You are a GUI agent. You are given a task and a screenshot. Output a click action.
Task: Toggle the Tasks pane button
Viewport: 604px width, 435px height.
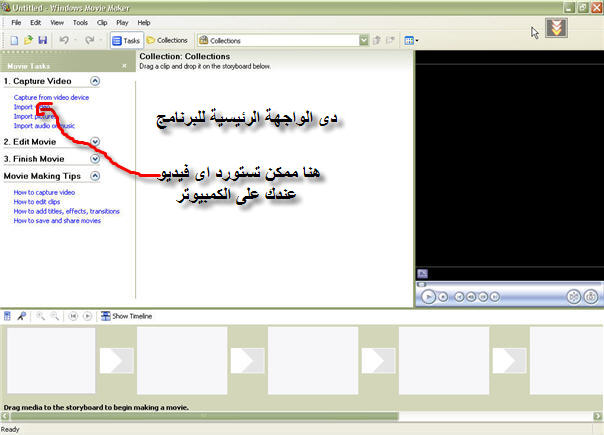coord(126,40)
